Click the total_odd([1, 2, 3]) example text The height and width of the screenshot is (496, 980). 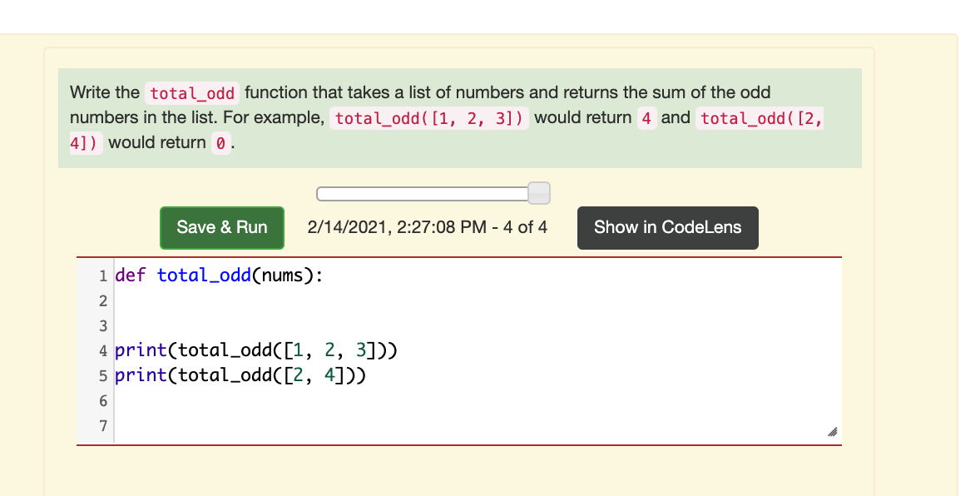428,117
